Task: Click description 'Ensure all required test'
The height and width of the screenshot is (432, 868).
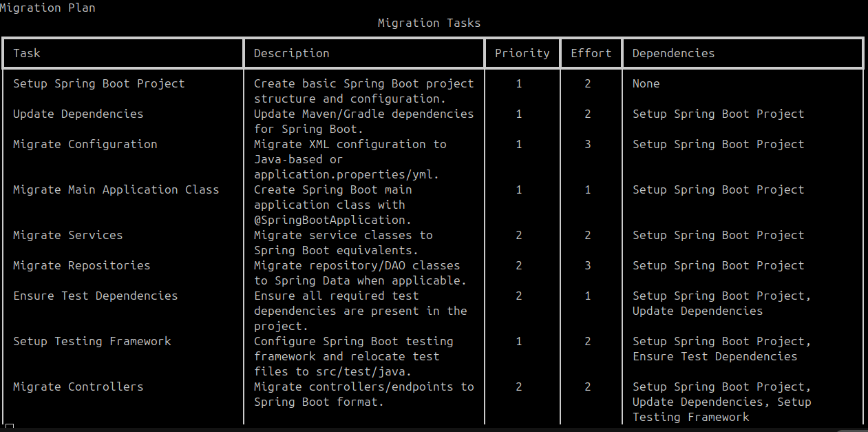Action: pyautogui.click(x=337, y=296)
